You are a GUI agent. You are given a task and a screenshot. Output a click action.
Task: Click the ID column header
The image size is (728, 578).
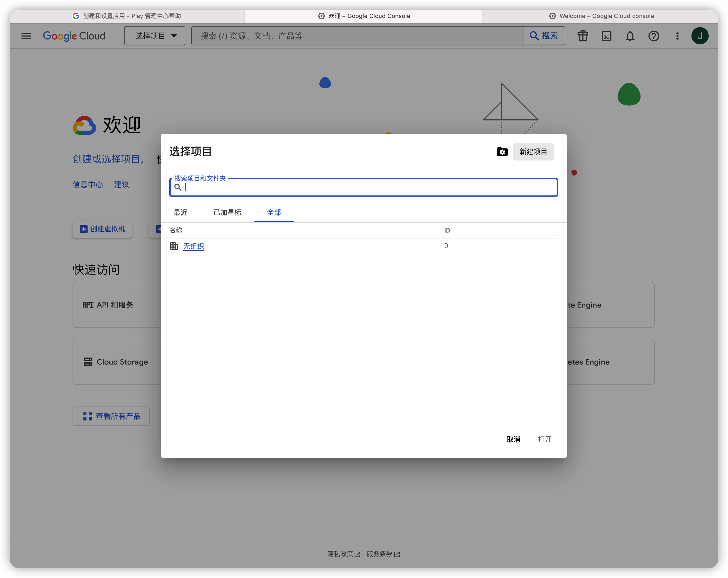[447, 230]
